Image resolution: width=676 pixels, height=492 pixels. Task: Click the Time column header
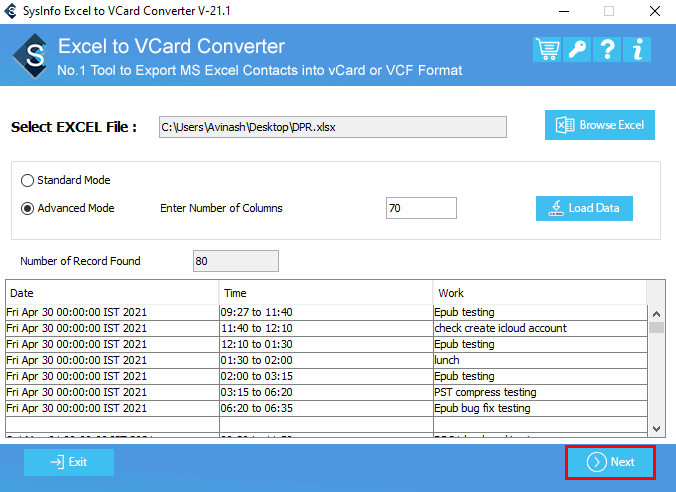[326, 293]
